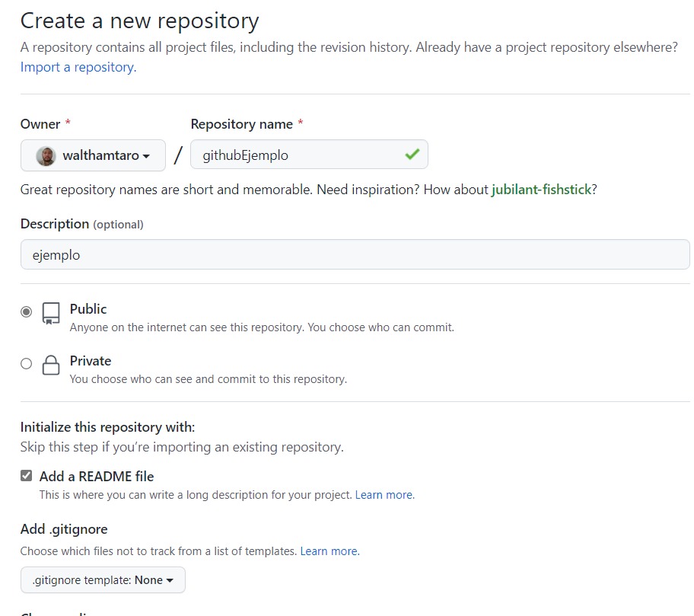The image size is (694, 616).
Task: Open the Import a repository link
Action: point(78,67)
